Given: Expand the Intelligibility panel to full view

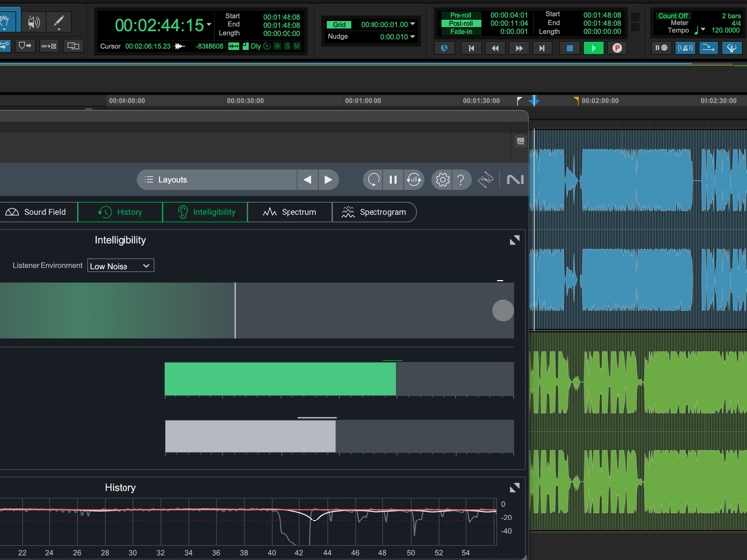Looking at the screenshot, I should tap(515, 240).
